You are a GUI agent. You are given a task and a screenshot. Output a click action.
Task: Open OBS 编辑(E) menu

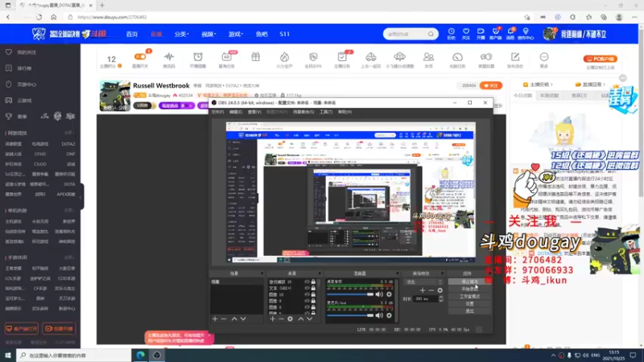tap(235, 112)
